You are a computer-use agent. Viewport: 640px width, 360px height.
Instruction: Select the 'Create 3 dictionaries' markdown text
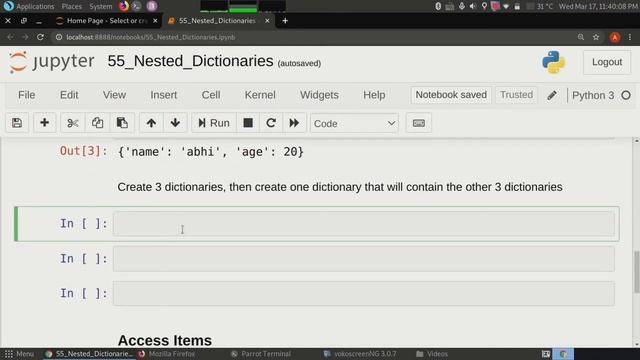coord(340,187)
